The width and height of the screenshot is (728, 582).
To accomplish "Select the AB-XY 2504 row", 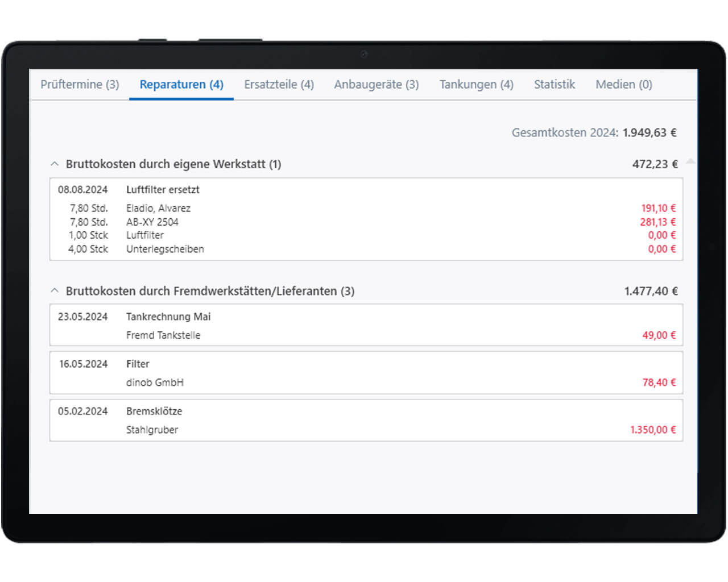I will click(x=152, y=222).
